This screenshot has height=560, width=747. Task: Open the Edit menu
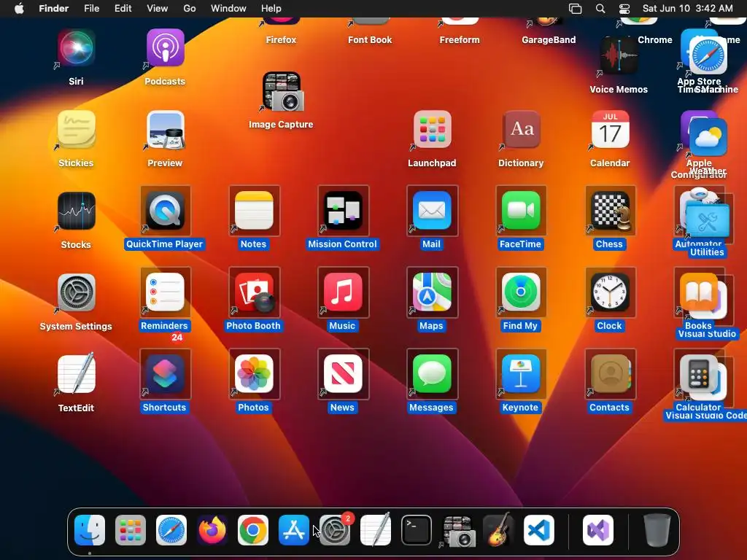[x=123, y=9]
